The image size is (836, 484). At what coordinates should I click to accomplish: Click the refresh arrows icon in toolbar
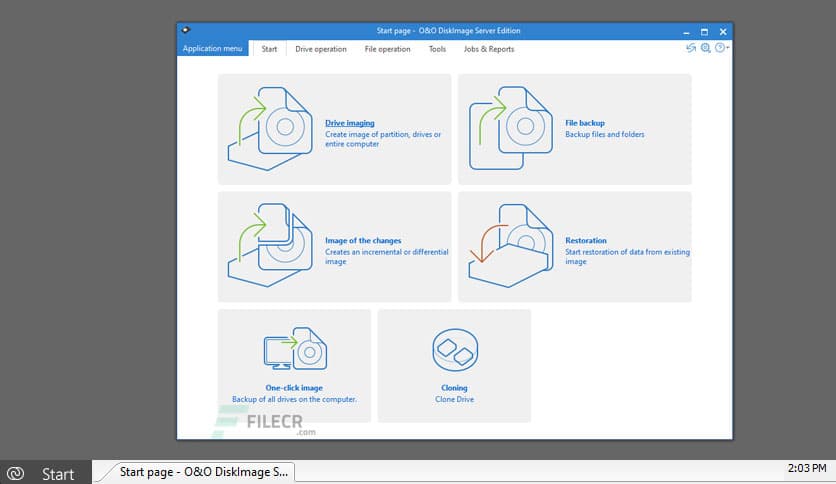click(691, 48)
